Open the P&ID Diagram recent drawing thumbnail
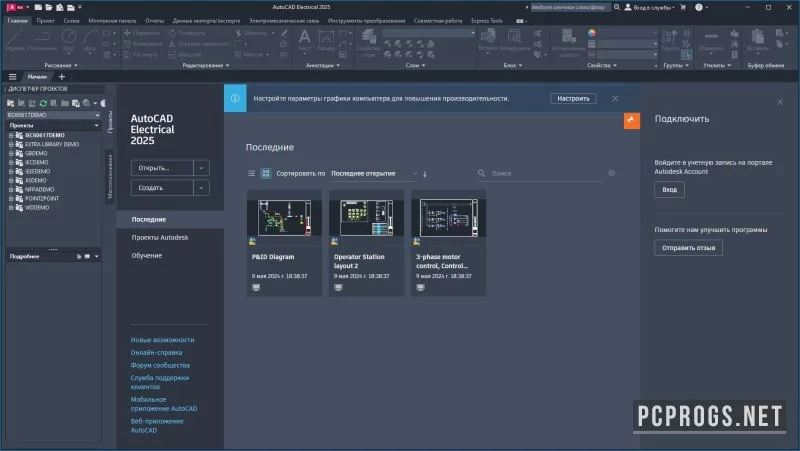Viewport: 800px width, 451px height. (285, 218)
